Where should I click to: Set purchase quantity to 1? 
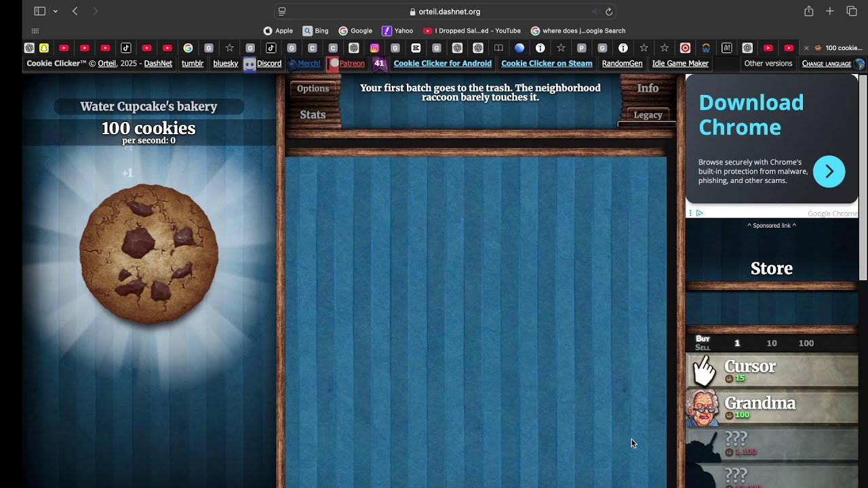point(737,343)
